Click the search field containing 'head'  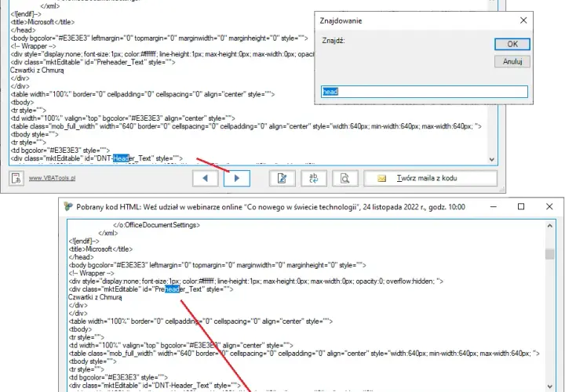[x=425, y=92]
